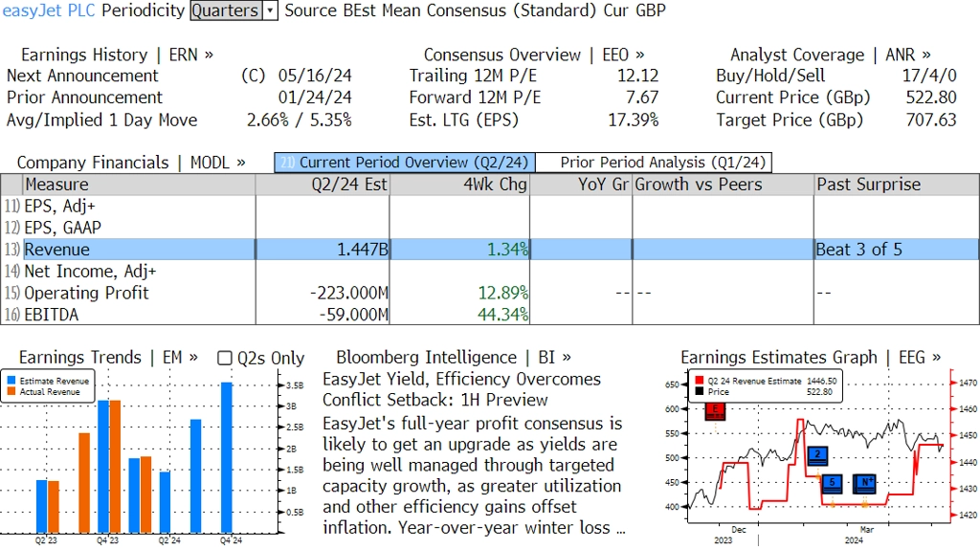
Task: Select the EPS, Adj+ row
Action: (x=490, y=207)
